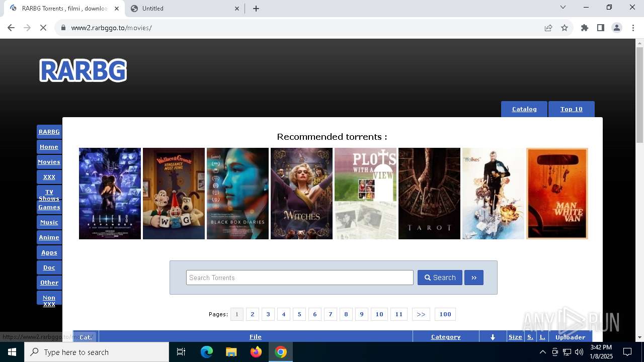Open the Music sidebar category
The width and height of the screenshot is (644, 362).
click(49, 222)
